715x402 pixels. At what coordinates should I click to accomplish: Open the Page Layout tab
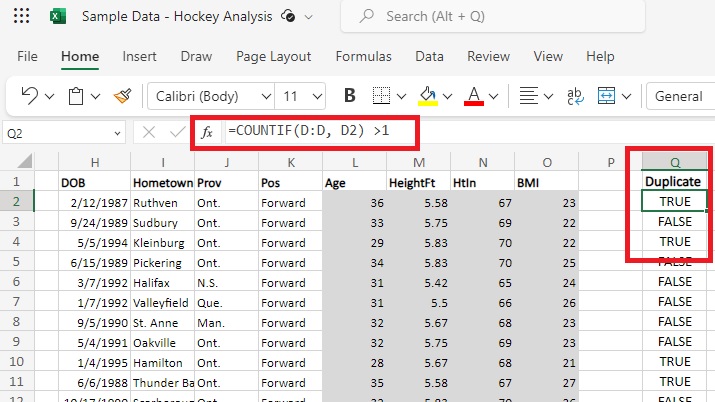pyautogui.click(x=274, y=57)
